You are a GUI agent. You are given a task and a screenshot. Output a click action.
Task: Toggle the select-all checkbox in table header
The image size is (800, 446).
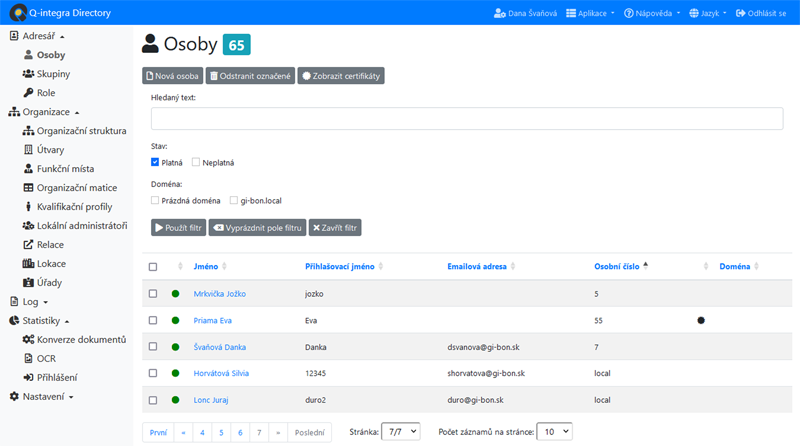point(153,267)
